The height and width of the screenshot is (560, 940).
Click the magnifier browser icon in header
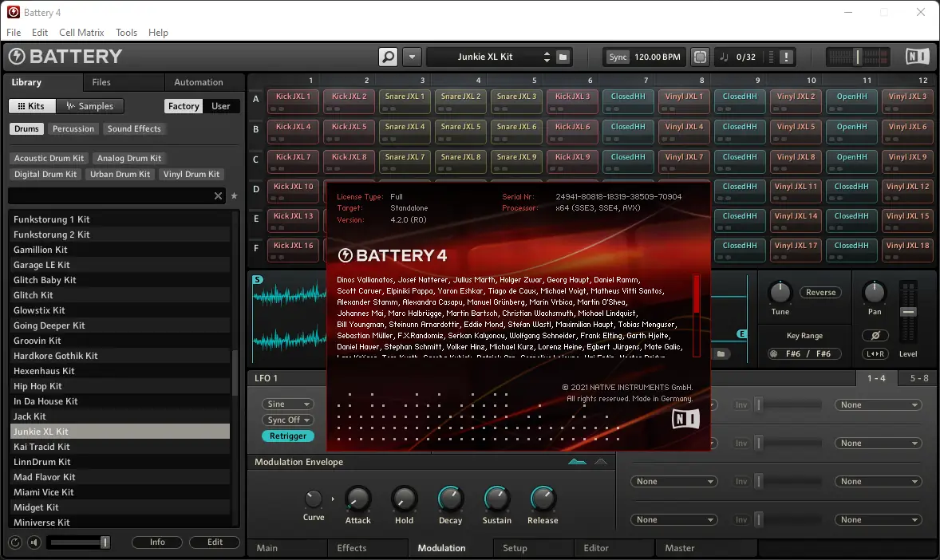[x=388, y=57]
